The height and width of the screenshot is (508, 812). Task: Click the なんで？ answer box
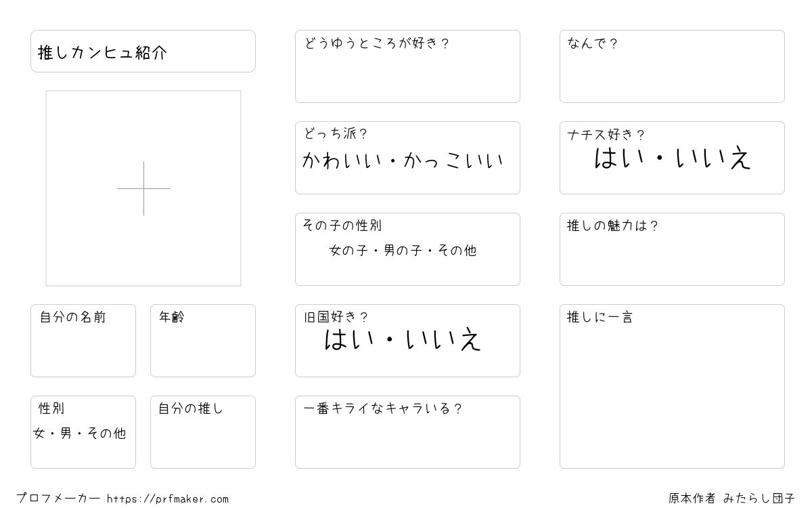click(x=672, y=76)
